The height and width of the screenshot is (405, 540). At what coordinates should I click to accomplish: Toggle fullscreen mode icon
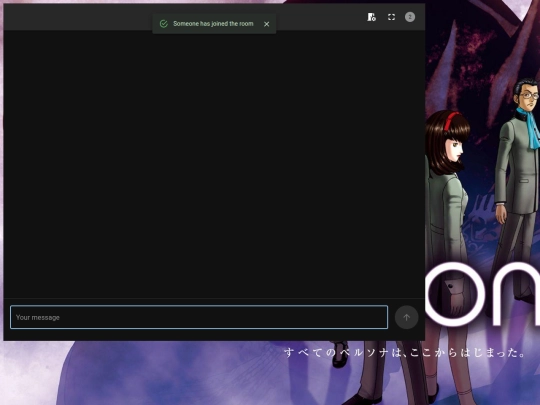[391, 17]
